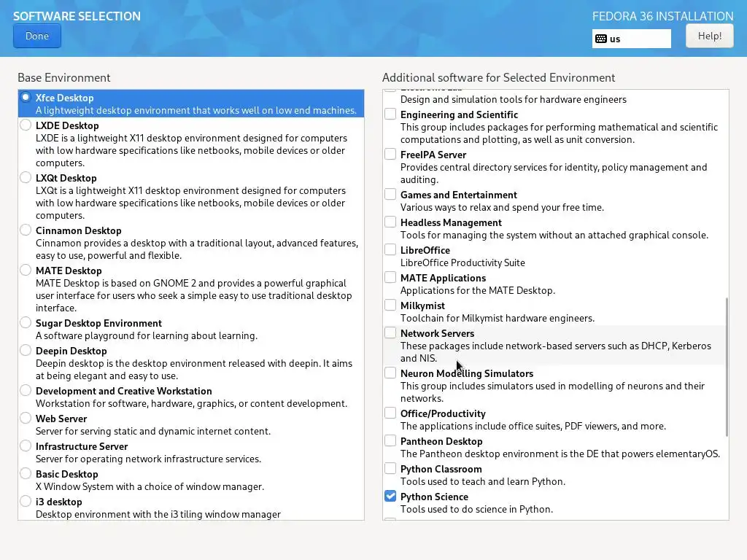
Task: Open the Help! button
Action: (709, 36)
